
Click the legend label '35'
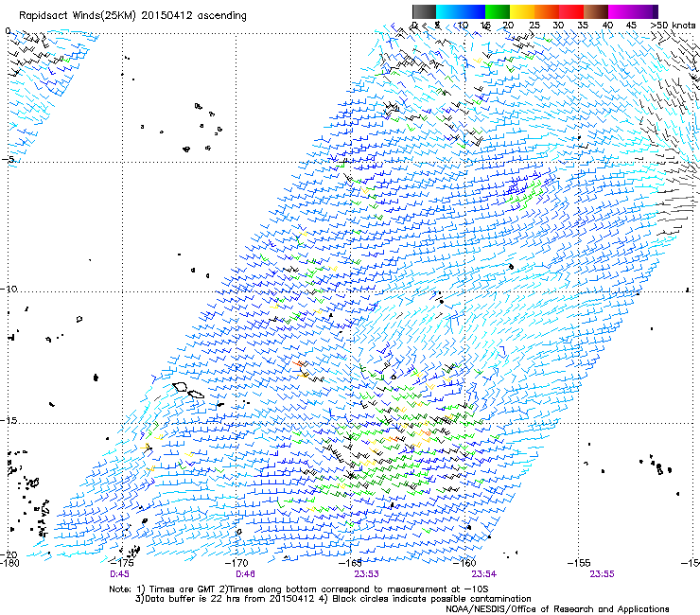click(583, 26)
